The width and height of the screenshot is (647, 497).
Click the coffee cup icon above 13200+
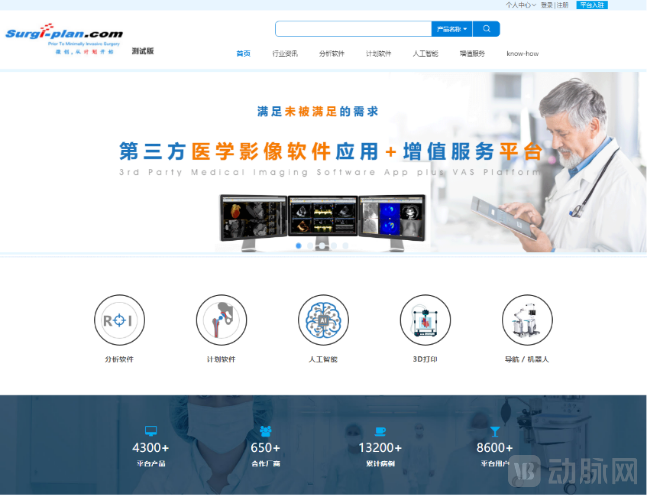click(x=380, y=431)
